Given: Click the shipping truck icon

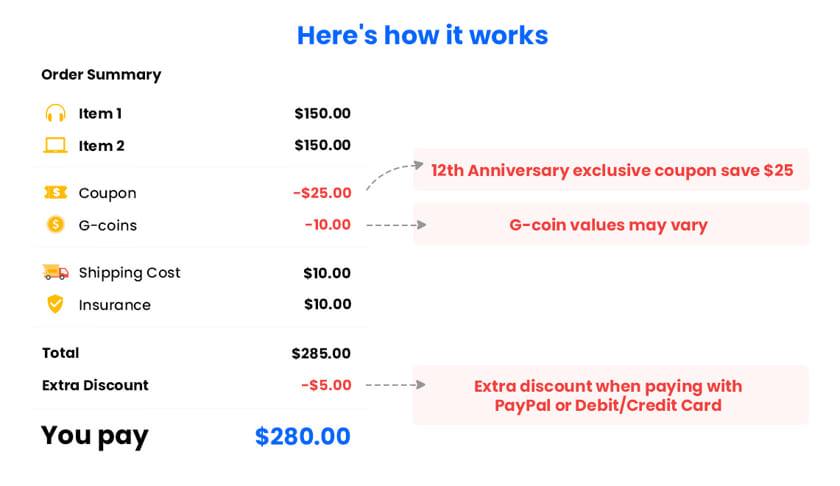Looking at the screenshot, I should pos(55,272).
